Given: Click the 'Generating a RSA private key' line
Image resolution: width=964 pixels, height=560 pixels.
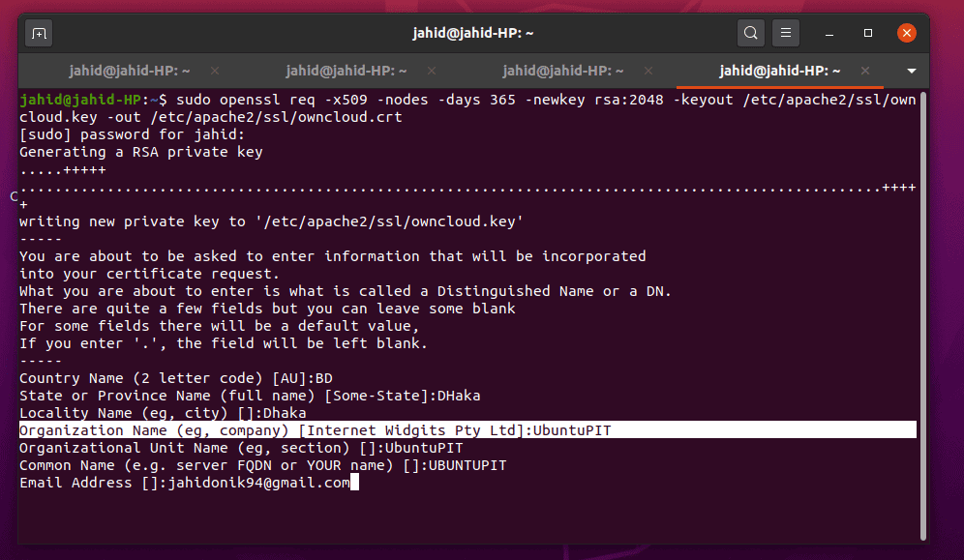Looking at the screenshot, I should (140, 152).
